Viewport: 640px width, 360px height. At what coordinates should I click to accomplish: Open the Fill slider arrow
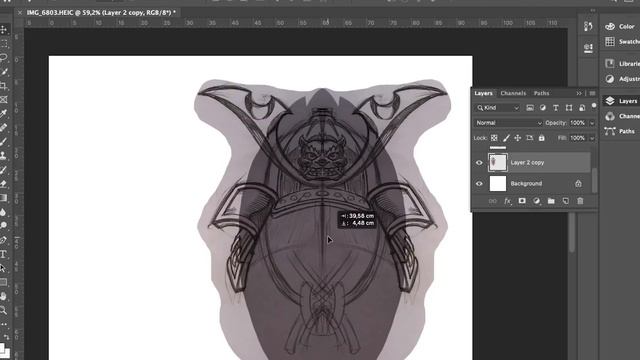coord(592,138)
